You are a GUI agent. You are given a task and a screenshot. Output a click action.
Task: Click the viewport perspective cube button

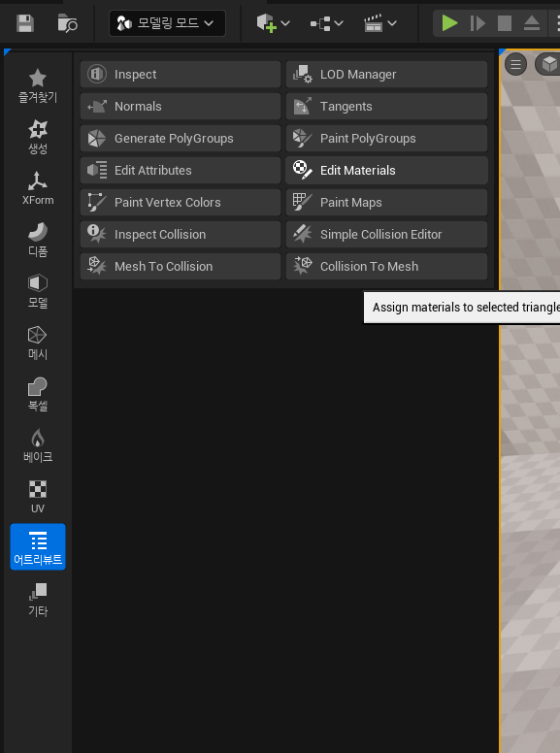click(548, 64)
